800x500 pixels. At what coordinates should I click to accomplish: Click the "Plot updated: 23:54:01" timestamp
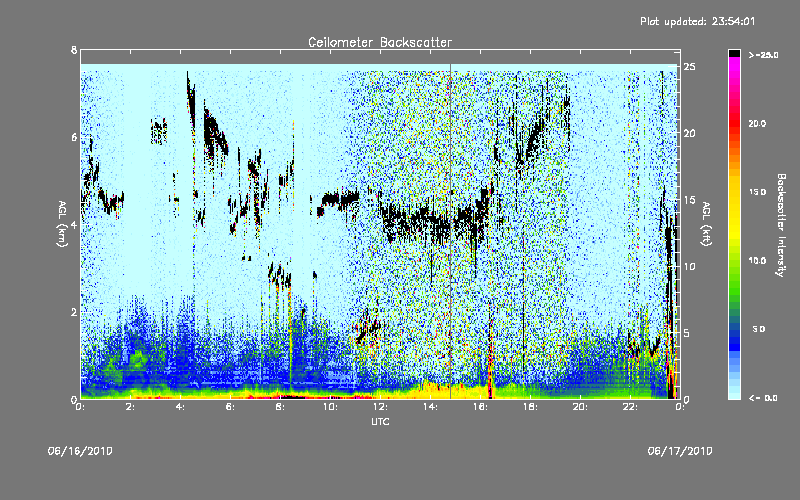[697, 21]
